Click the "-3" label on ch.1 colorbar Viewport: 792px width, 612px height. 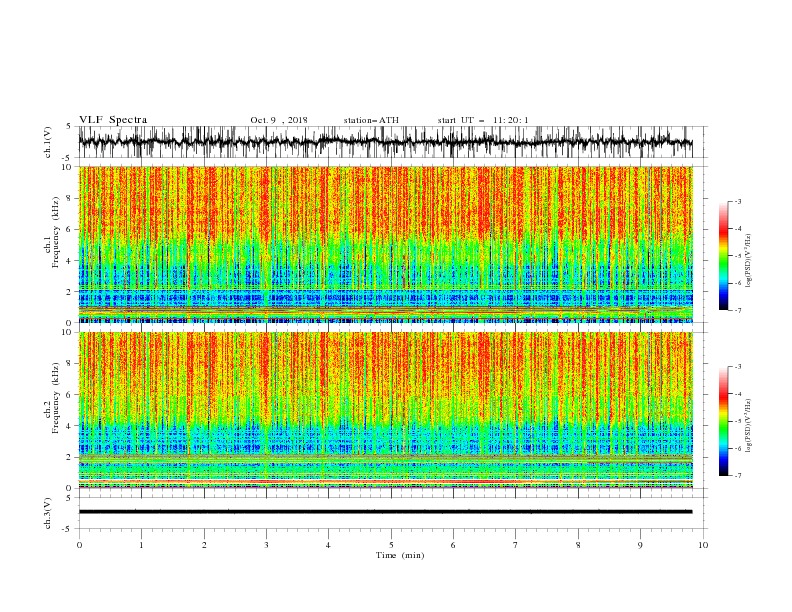737,201
